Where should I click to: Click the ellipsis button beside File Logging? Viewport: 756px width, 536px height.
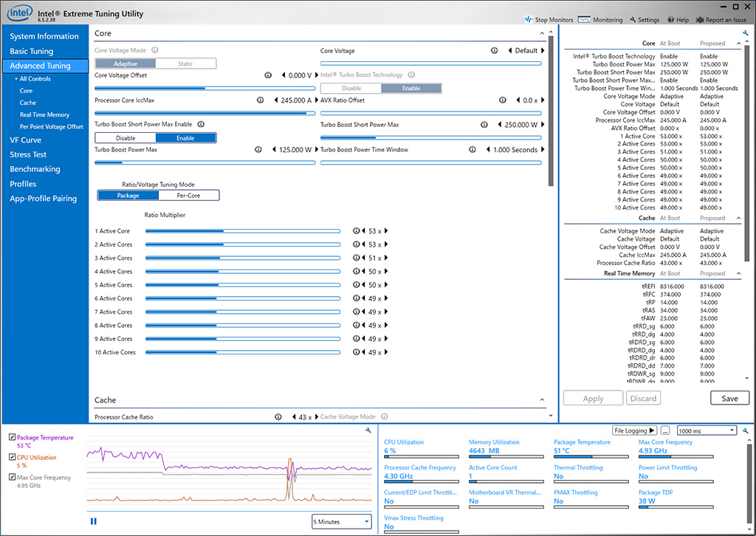pos(665,430)
